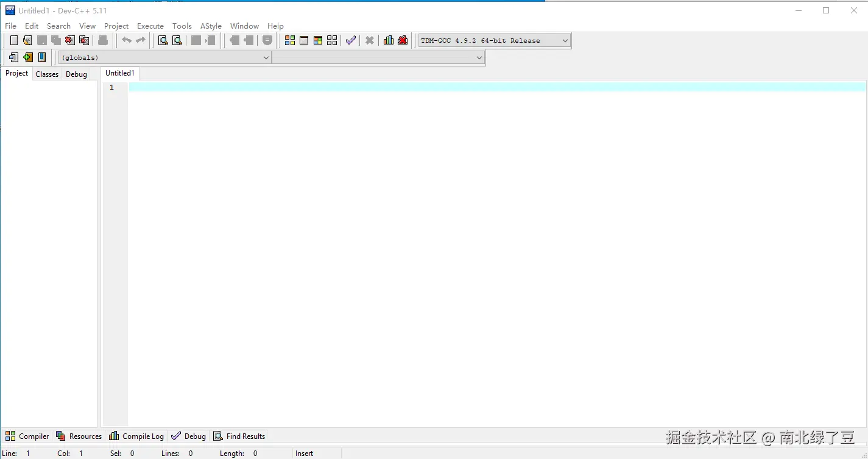Click the Toggle Bookmarks icon
The width and height of the screenshot is (868, 459).
pyautogui.click(x=28, y=57)
